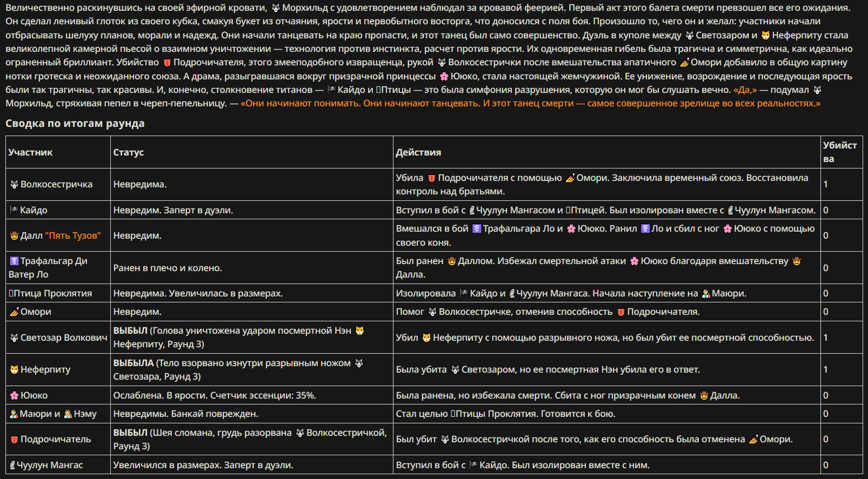Click the emoji before Далл "Пять Тузов" name
Image resolution: width=868 pixels, height=479 pixels.
pos(15,236)
